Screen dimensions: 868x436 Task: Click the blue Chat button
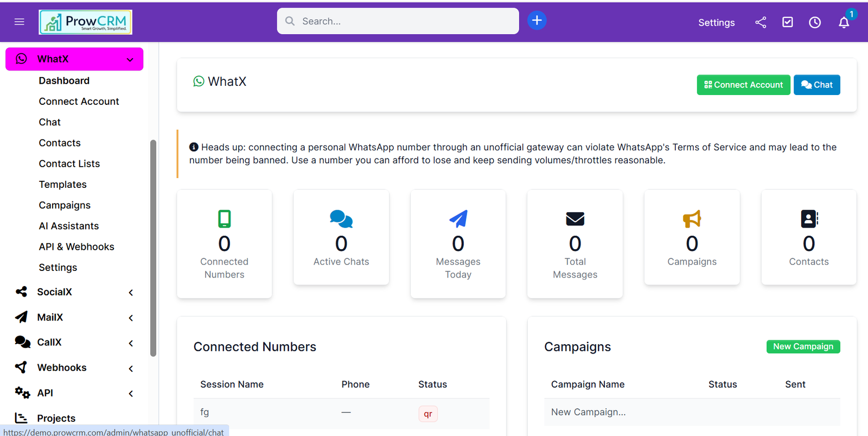point(816,85)
